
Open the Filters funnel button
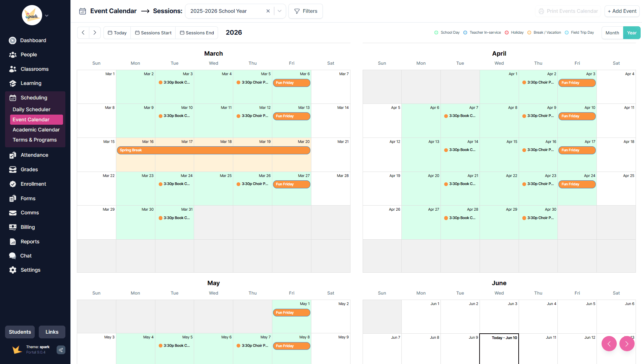(x=306, y=11)
